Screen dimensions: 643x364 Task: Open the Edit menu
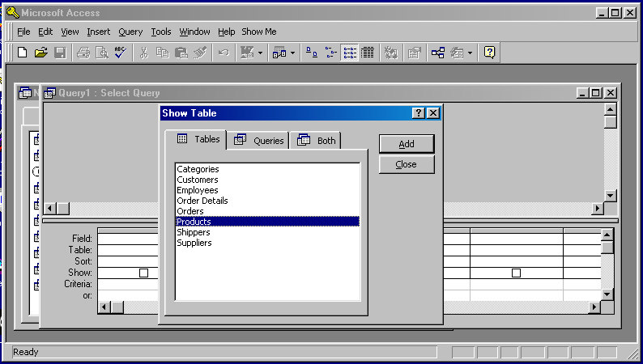click(45, 32)
